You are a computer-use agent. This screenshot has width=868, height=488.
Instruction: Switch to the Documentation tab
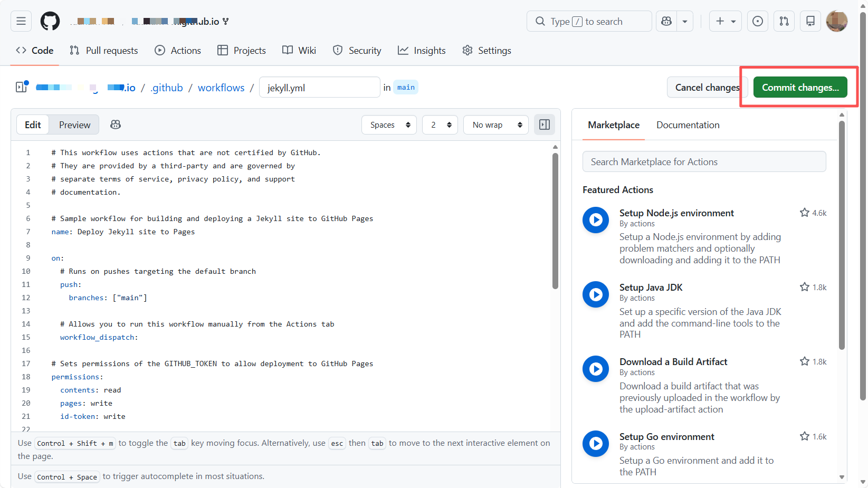point(688,125)
